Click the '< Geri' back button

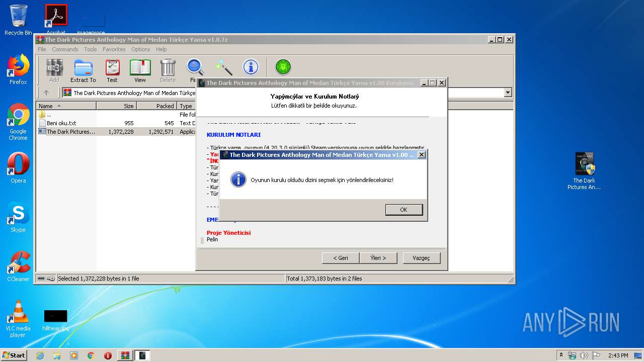tap(341, 258)
